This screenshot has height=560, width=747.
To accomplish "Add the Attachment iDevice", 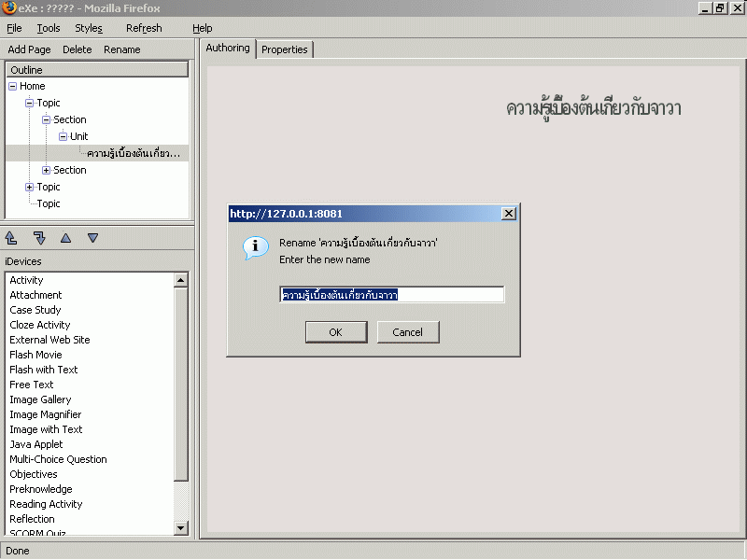I will 35,295.
